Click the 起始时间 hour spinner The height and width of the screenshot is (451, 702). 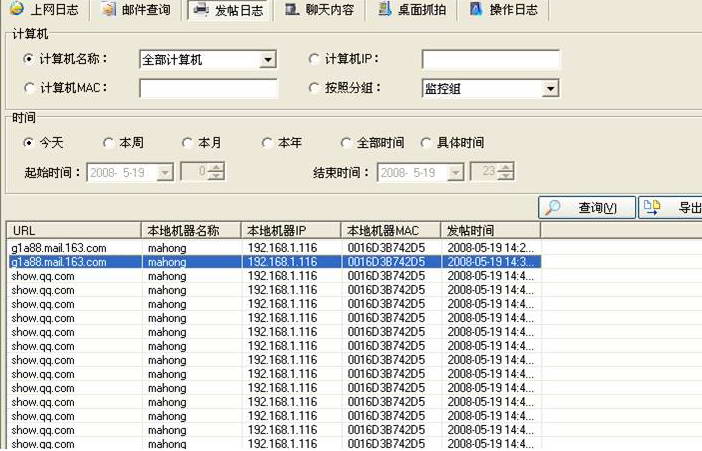216,172
